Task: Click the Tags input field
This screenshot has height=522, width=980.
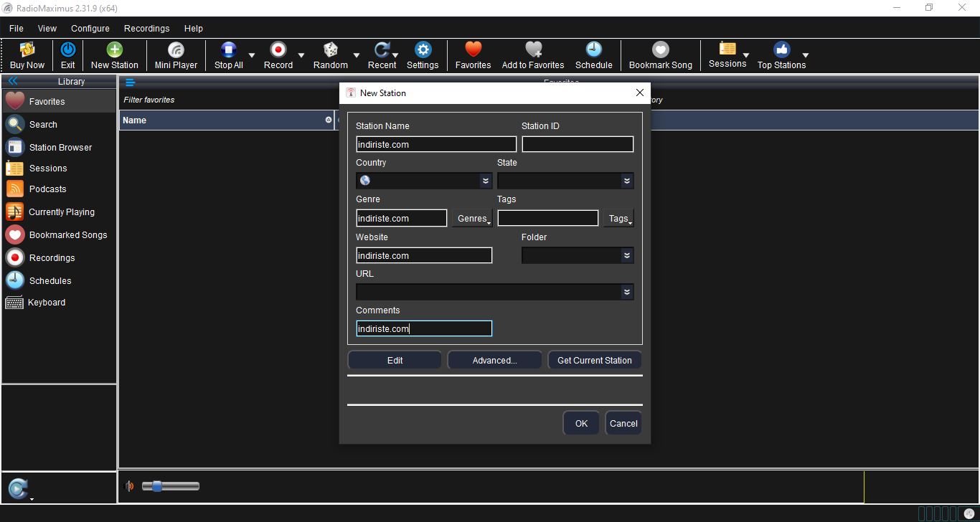Action: 548,218
